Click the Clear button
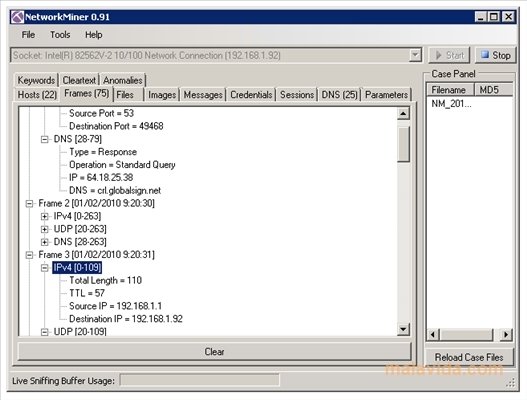Image resolution: width=527 pixels, height=400 pixels. [214, 352]
